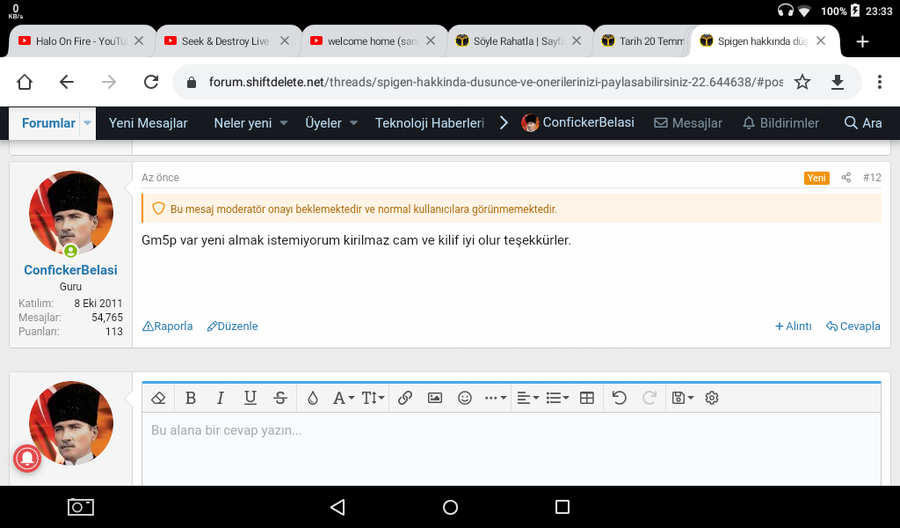The image size is (900, 528).
Task: Click the Raporla link on the post
Action: 167,326
